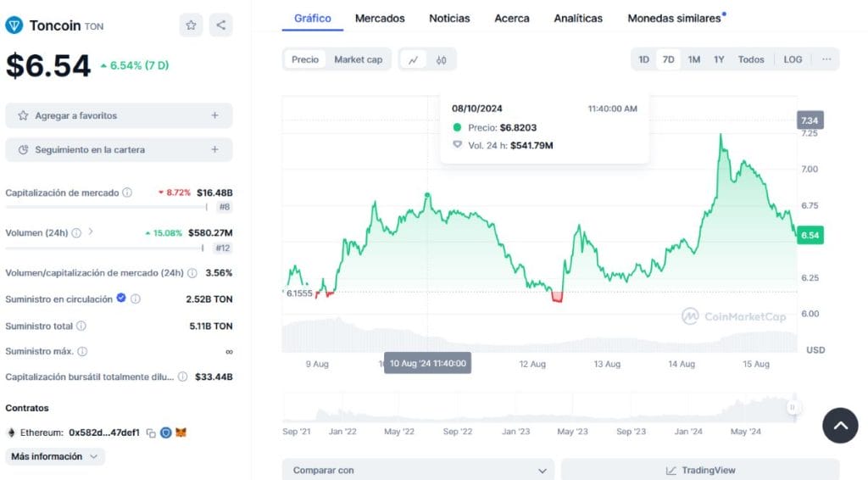868x480 pixels.
Task: Copy the Ethereum contract address
Action: (151, 433)
